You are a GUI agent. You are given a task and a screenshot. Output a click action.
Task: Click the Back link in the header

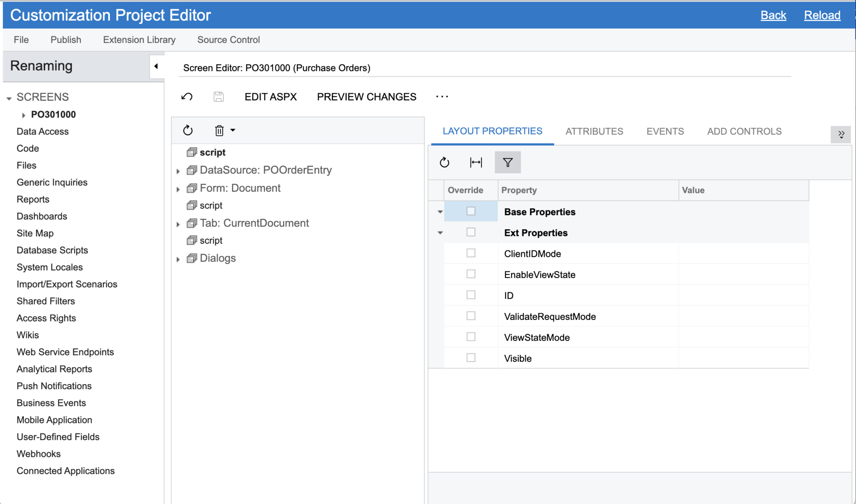pos(773,15)
